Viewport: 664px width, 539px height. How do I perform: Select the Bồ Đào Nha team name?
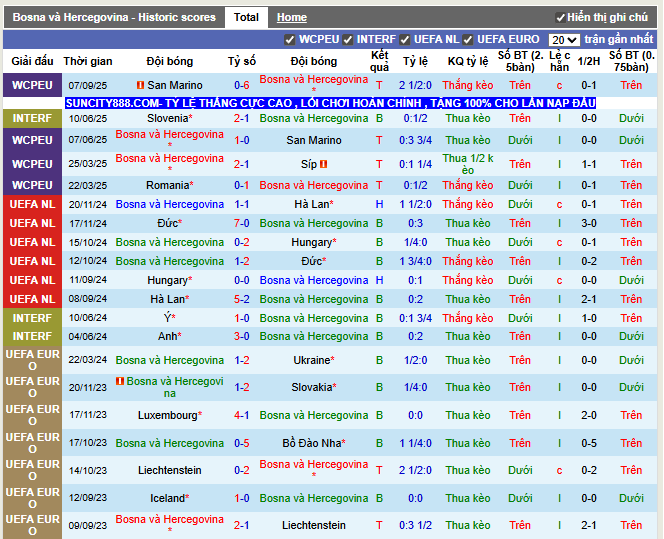[x=312, y=443]
